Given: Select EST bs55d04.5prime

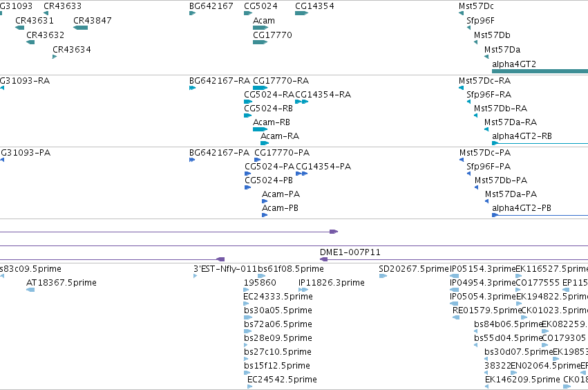Looking at the screenshot, I should (x=508, y=338).
